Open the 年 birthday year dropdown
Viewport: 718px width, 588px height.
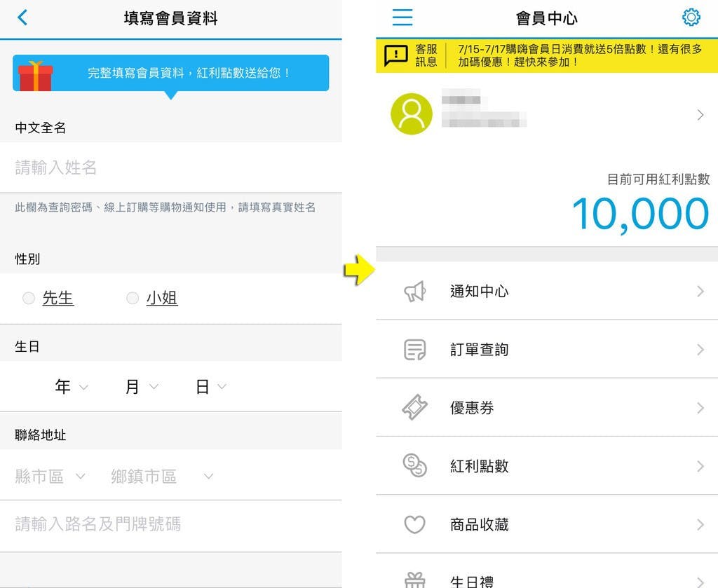coord(71,386)
